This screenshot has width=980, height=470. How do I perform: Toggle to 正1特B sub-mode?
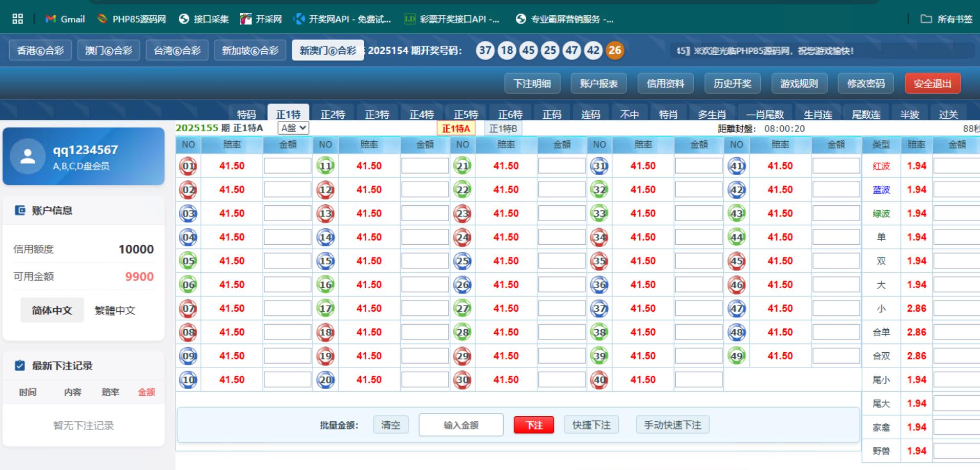[503, 129]
